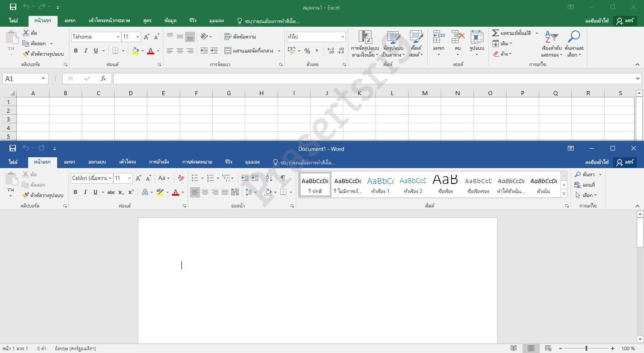Image resolution: width=644 pixels, height=353 pixels.
Task: Open Word Design tab (ออกแบบ)
Action: point(97,162)
